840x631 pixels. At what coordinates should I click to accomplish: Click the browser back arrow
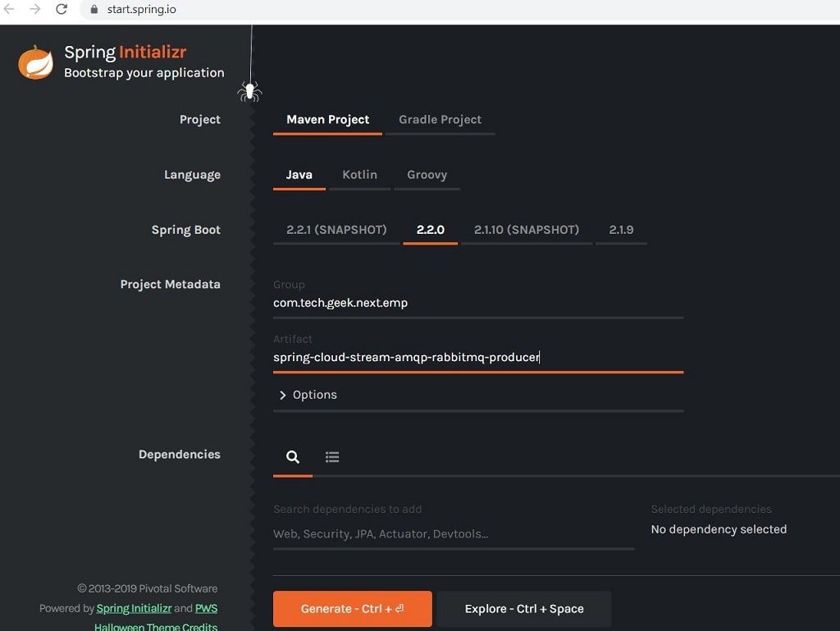9,9
